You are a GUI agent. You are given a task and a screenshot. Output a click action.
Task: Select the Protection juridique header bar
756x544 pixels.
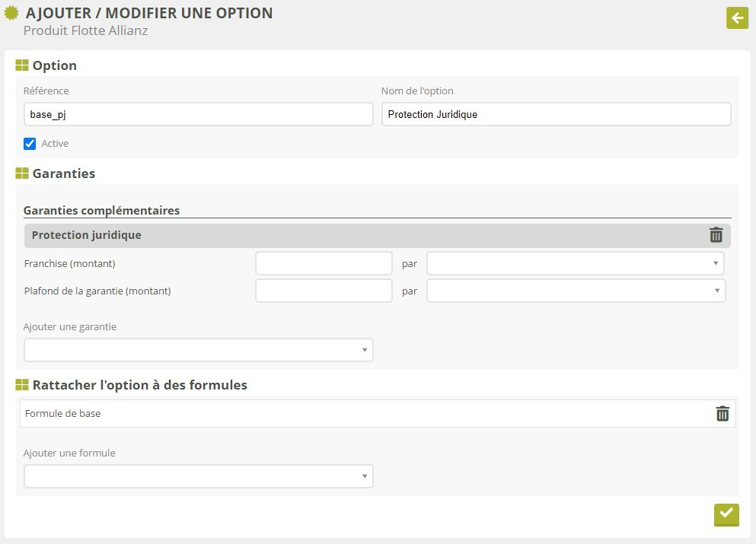coord(365,235)
